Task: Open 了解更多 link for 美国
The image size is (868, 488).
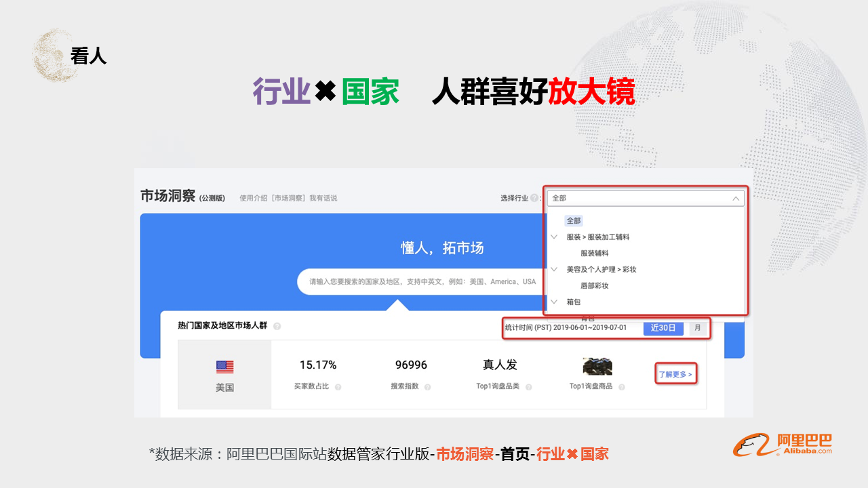Action: tap(675, 374)
